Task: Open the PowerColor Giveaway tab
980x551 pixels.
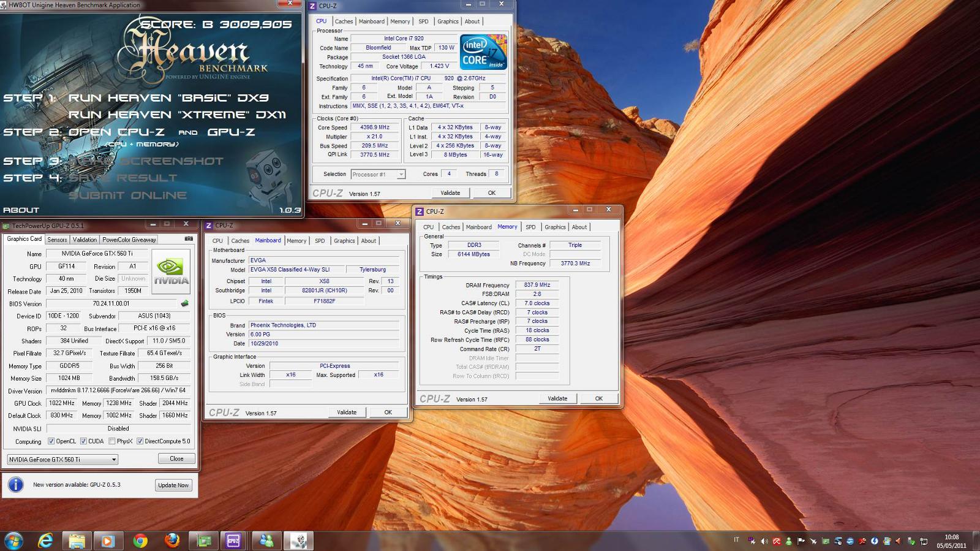Action: (129, 240)
